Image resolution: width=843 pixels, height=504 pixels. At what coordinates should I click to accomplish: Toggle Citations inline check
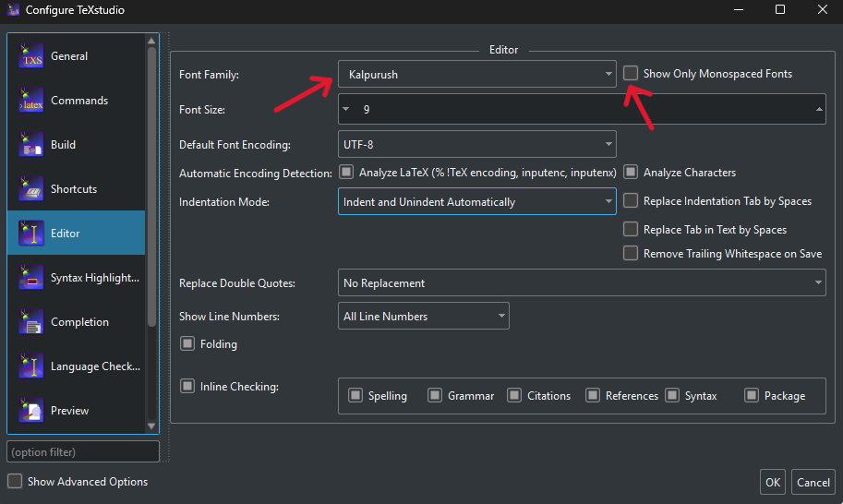point(514,395)
